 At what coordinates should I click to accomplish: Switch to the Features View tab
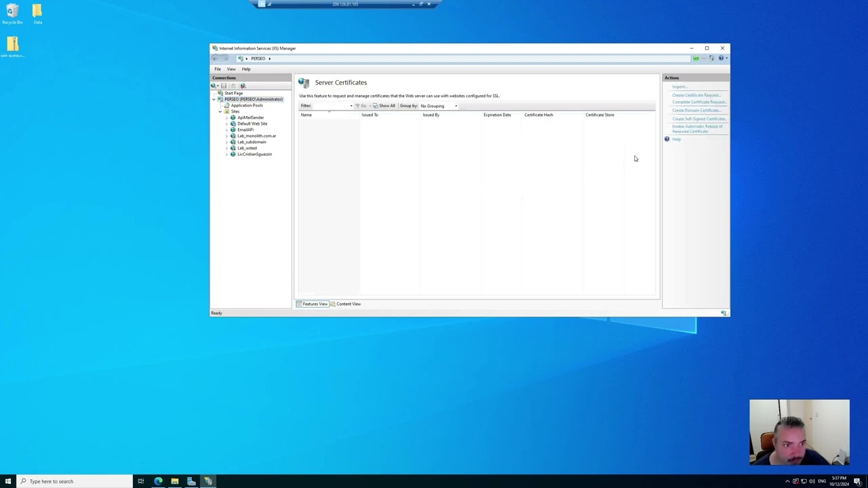coord(312,304)
